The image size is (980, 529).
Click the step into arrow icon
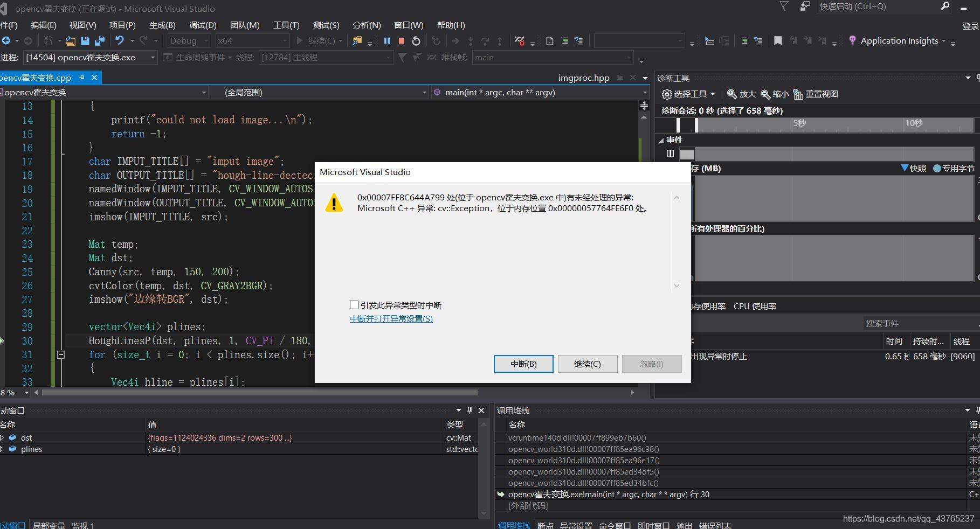[x=471, y=41]
